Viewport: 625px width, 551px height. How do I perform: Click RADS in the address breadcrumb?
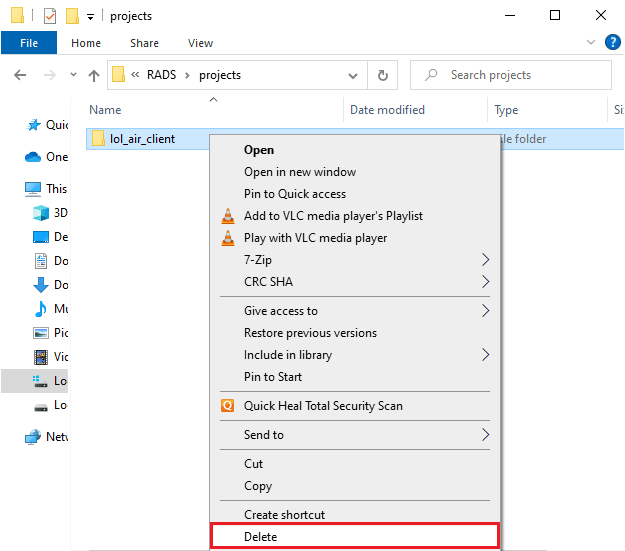(161, 75)
